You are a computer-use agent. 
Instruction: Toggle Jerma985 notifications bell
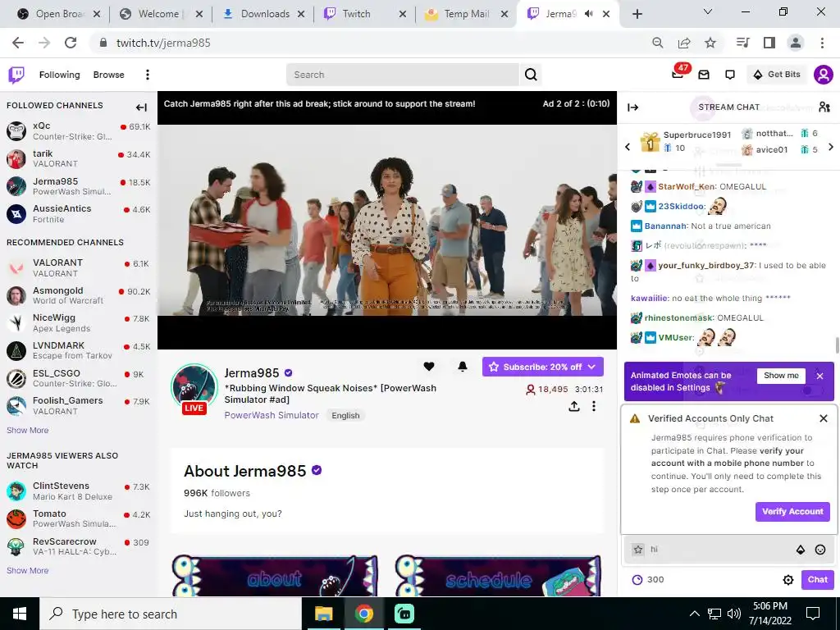coord(463,367)
